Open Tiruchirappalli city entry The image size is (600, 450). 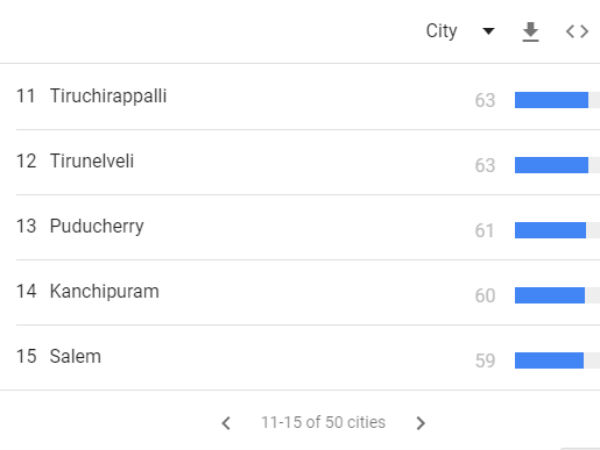108,96
